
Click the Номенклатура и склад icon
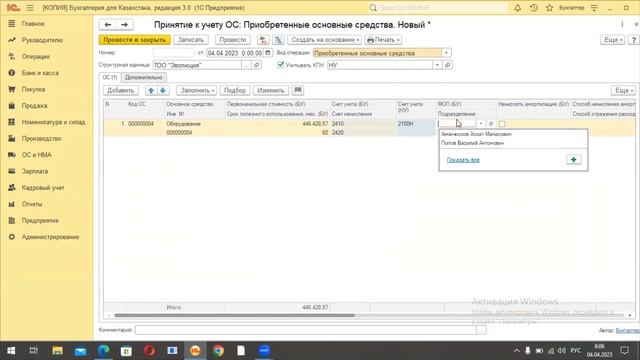(11, 122)
